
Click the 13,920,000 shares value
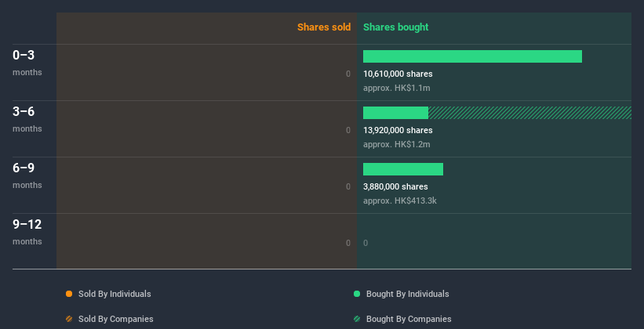click(x=398, y=130)
